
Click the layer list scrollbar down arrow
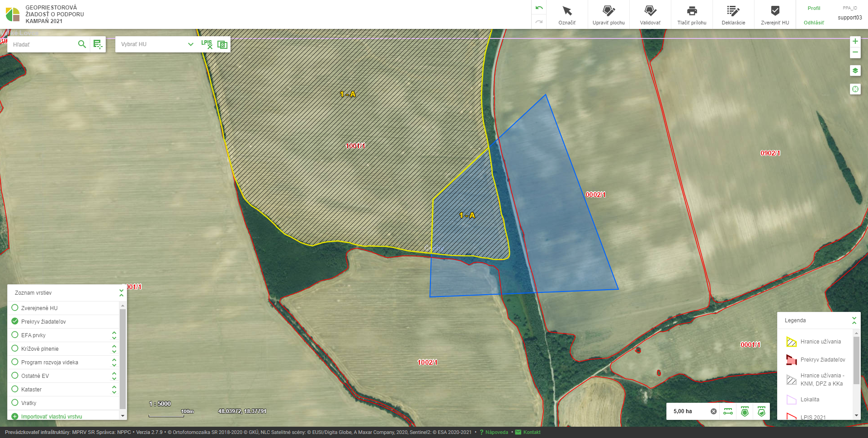point(123,415)
